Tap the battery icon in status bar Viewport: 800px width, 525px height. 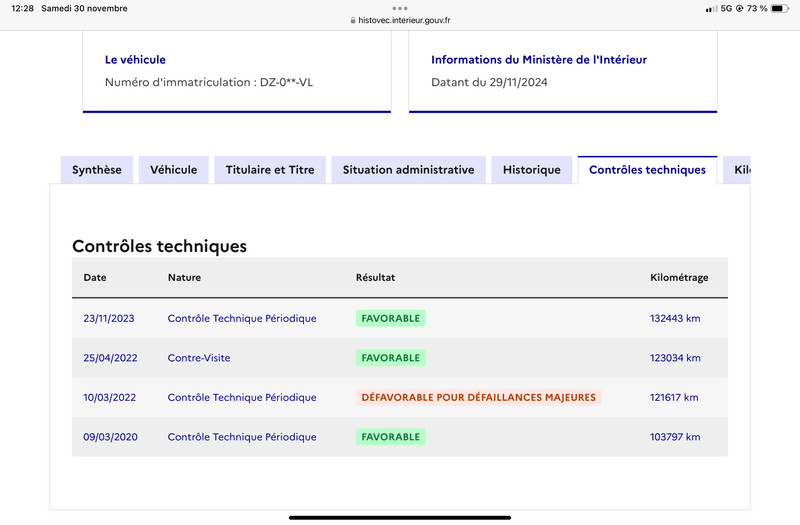pos(780,8)
